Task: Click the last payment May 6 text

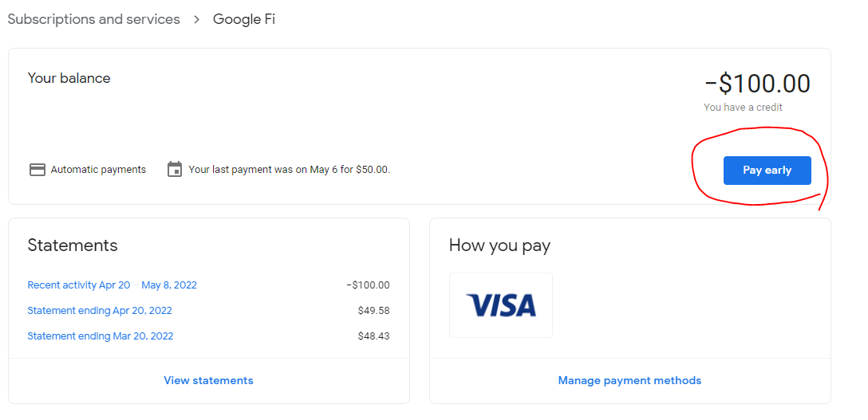Action: point(290,170)
